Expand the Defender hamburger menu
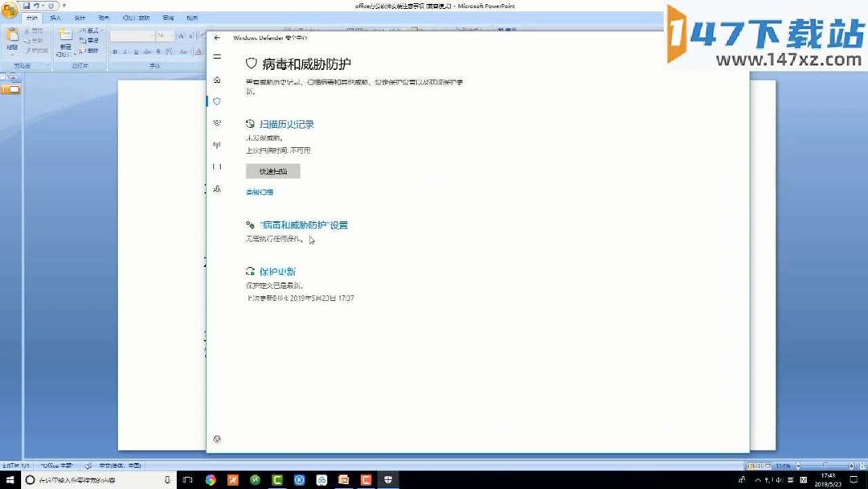868x489 pixels. pyautogui.click(x=216, y=56)
